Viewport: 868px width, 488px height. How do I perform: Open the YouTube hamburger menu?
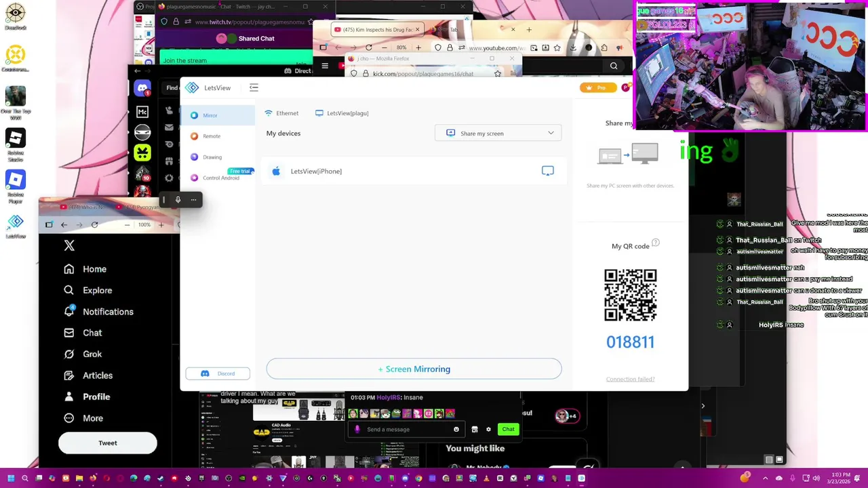pyautogui.click(x=325, y=66)
